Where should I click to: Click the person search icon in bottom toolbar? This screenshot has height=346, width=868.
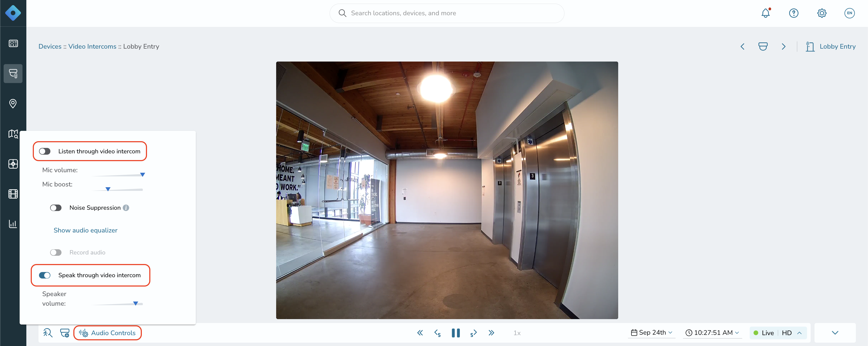click(48, 333)
